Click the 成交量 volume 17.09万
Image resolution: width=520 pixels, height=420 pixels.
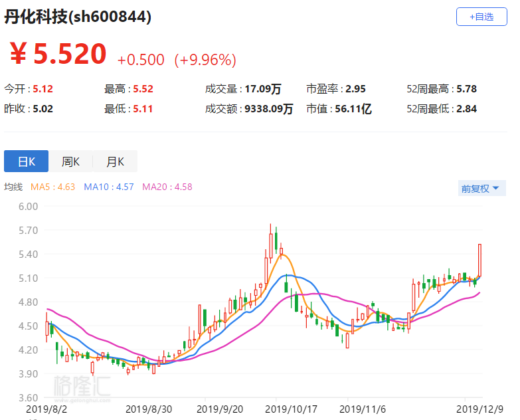263,89
